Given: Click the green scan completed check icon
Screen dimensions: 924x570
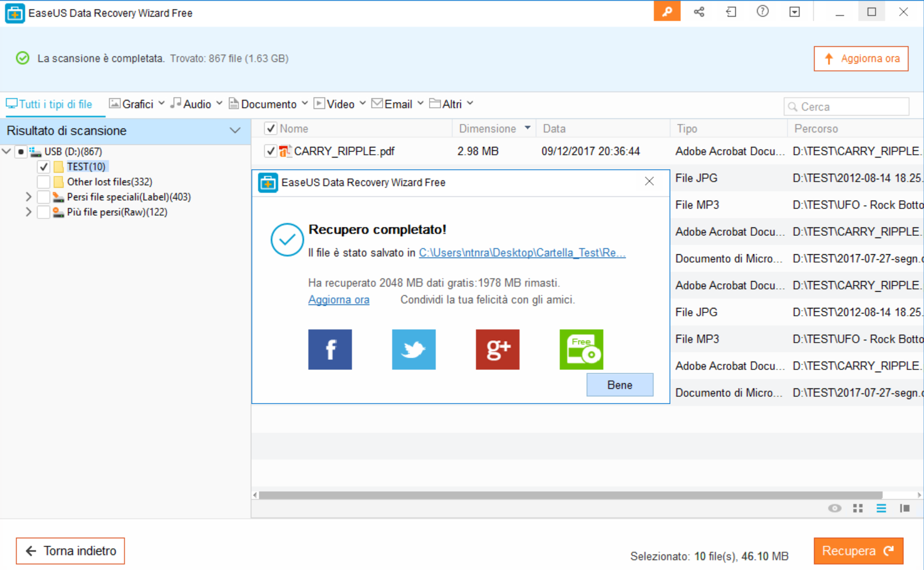Looking at the screenshot, I should point(22,58).
